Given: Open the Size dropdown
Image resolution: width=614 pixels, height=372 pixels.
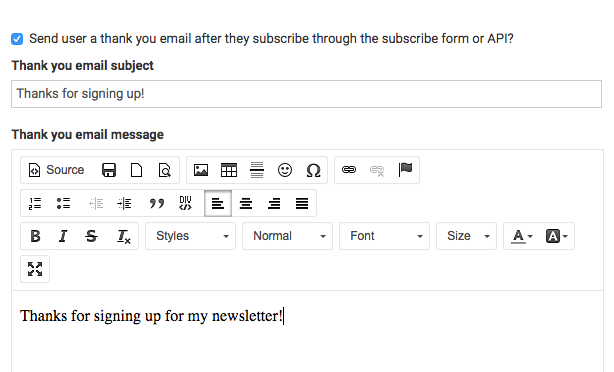Looking at the screenshot, I should (466, 236).
